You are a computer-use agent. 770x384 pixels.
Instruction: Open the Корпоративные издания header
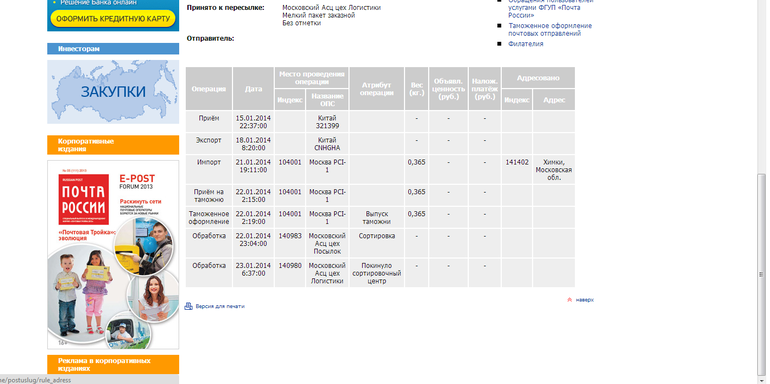[x=113, y=145]
